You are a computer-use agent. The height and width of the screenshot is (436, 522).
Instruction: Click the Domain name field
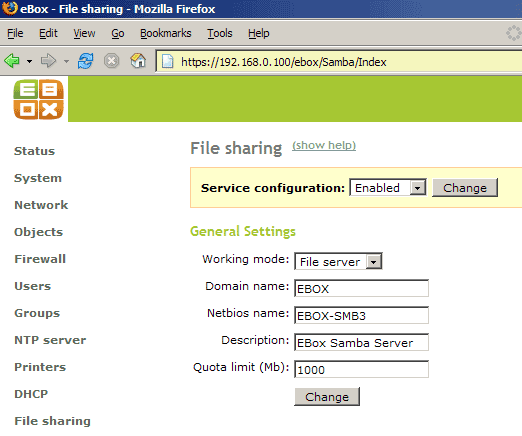tap(361, 288)
